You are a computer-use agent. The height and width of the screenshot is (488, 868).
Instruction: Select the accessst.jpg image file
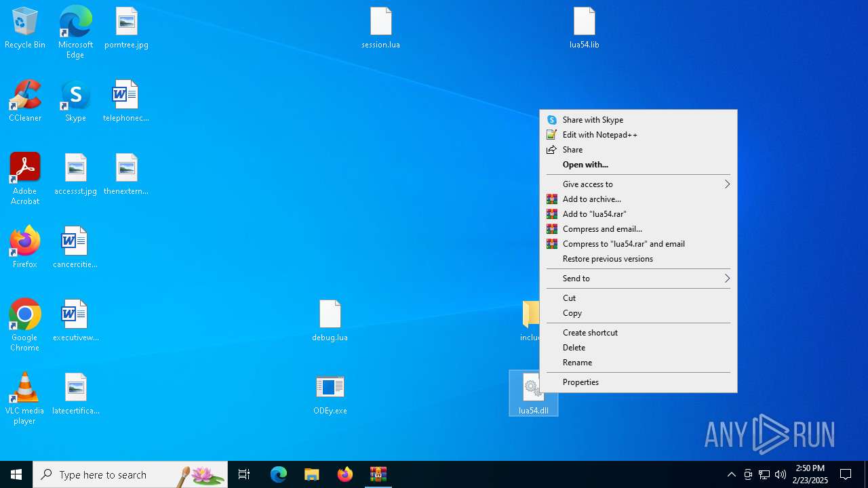click(x=75, y=175)
